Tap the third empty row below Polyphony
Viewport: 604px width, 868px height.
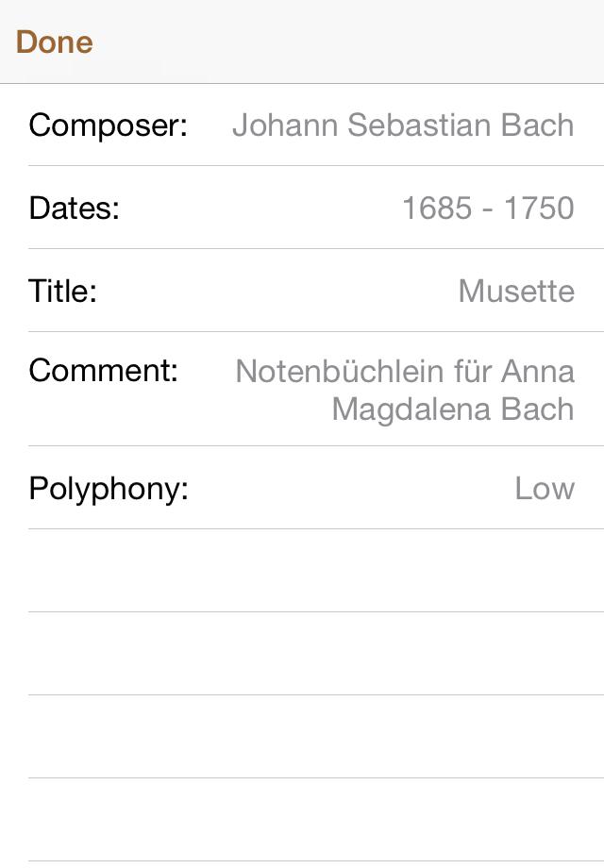302,737
